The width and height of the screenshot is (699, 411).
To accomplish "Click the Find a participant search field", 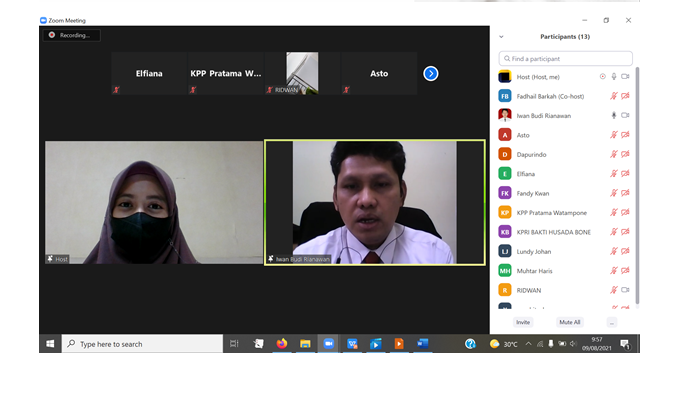I will (566, 59).
